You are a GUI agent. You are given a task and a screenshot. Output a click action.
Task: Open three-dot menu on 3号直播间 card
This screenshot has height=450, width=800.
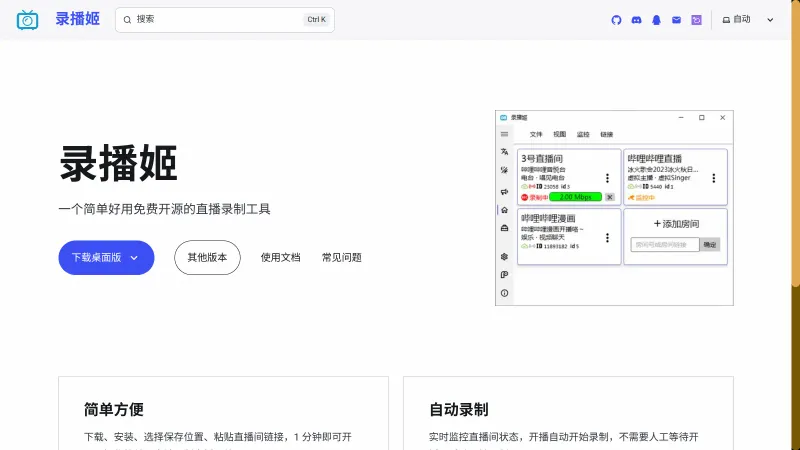[x=607, y=179]
